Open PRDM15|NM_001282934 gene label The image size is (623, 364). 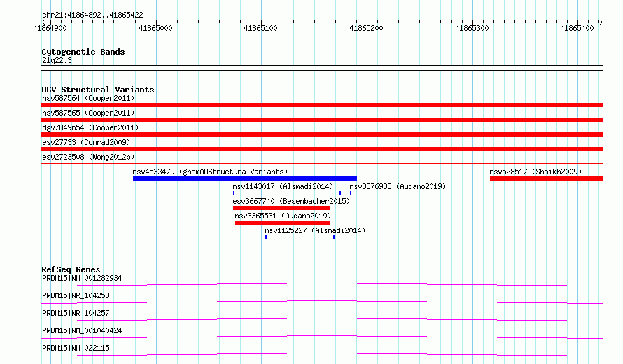82,278
